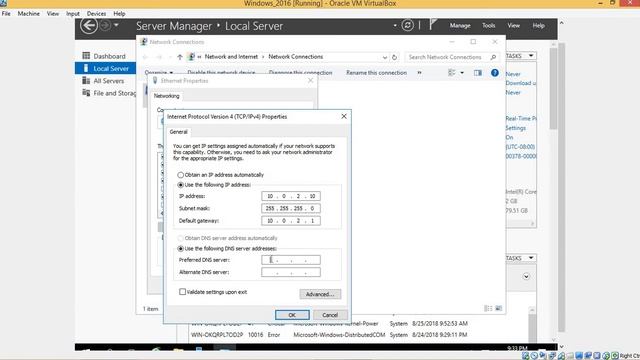
Task: Click Server Manager forward arrow icon
Action: 105,26
